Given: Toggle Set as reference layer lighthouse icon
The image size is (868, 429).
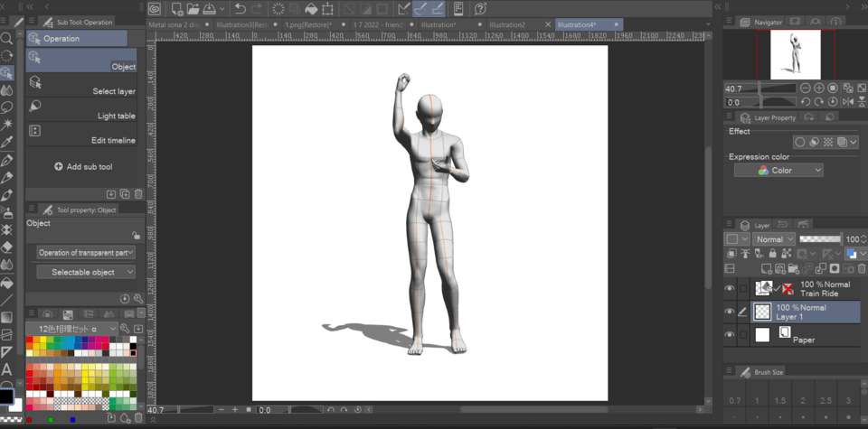Looking at the screenshot, I should click(745, 254).
